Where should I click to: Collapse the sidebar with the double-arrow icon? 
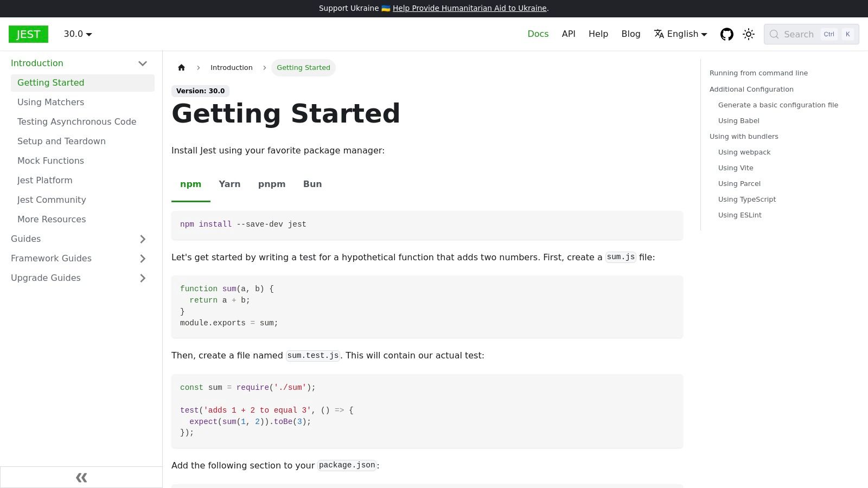(x=81, y=477)
